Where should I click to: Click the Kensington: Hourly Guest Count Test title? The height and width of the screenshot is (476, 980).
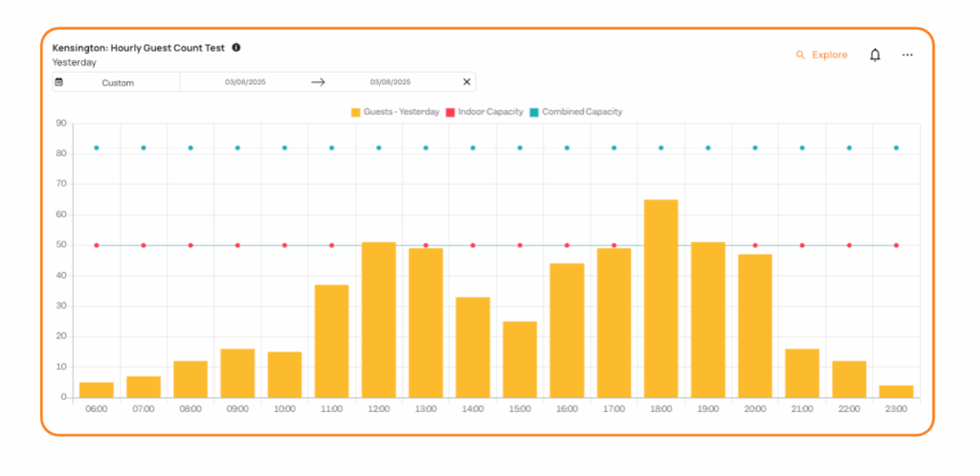tap(138, 47)
